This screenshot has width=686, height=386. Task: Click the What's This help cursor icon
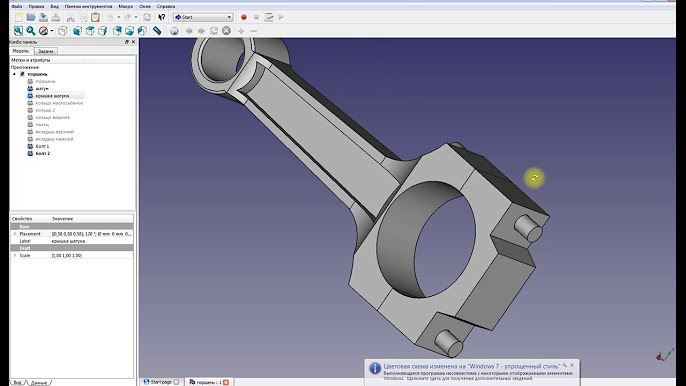click(x=161, y=17)
